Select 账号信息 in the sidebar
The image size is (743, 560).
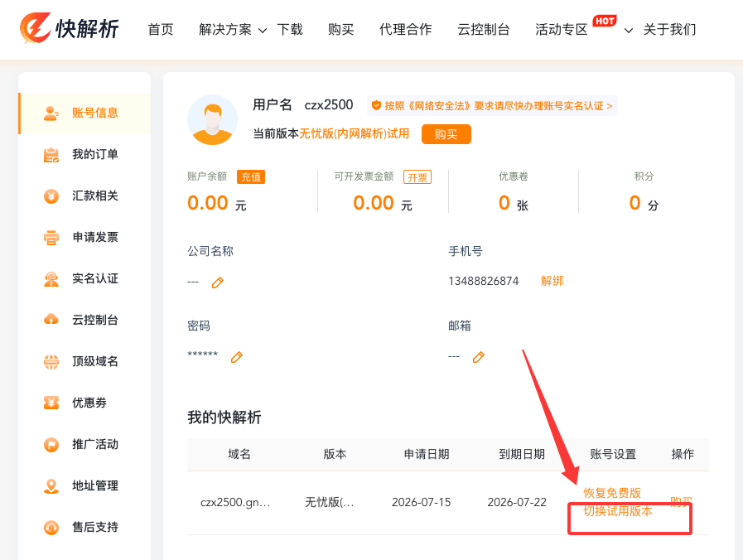(84, 113)
